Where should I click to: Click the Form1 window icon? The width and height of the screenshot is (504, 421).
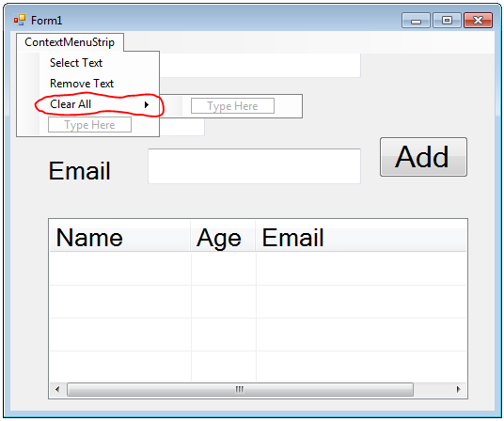(x=20, y=21)
